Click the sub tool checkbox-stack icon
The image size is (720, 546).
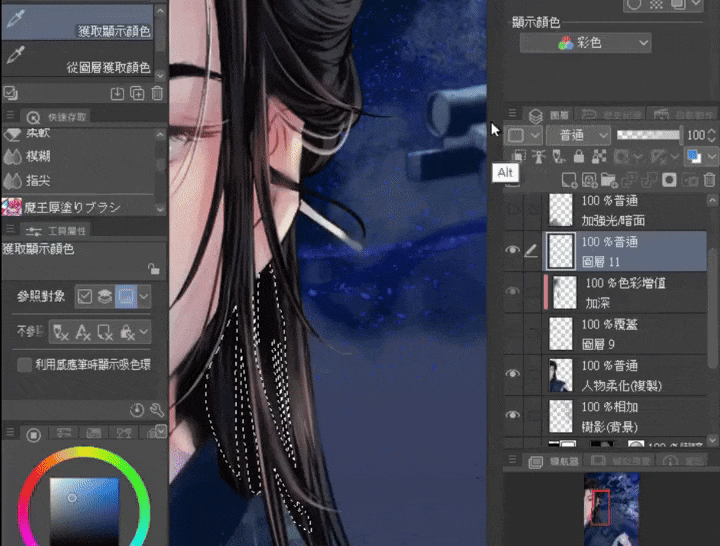[11, 93]
